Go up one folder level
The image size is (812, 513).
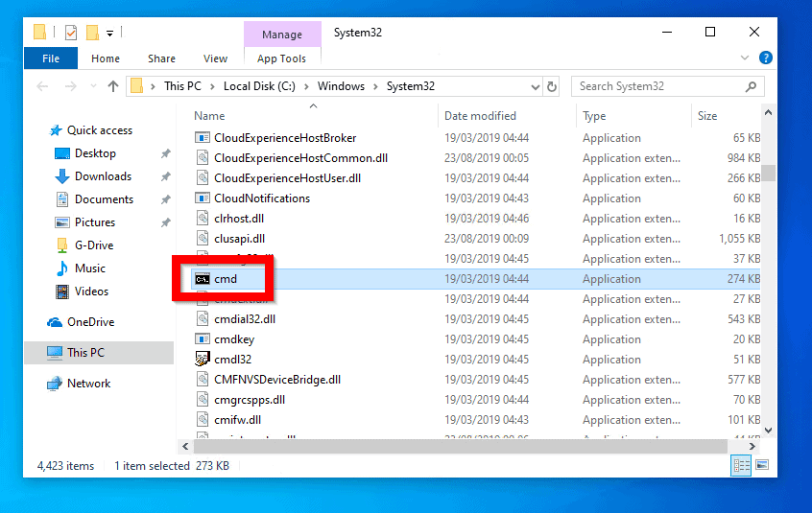tap(113, 86)
